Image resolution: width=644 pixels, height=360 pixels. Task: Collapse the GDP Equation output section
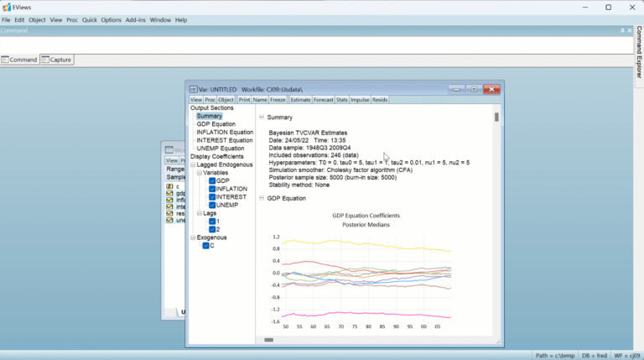(262, 198)
